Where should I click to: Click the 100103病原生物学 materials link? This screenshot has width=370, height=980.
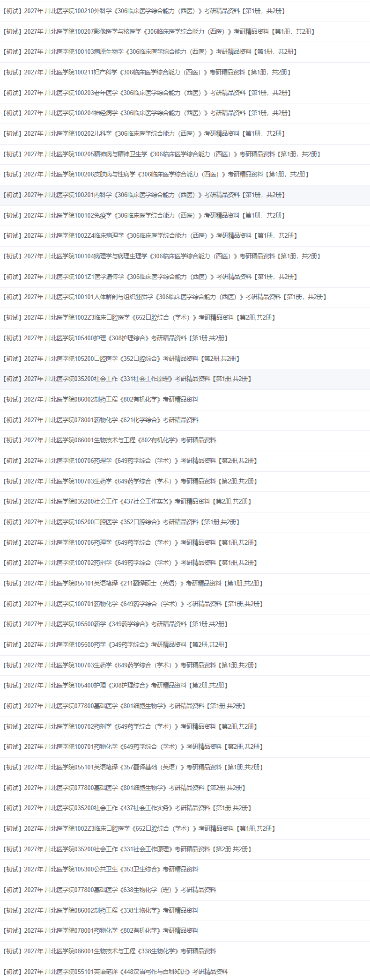pos(149,51)
